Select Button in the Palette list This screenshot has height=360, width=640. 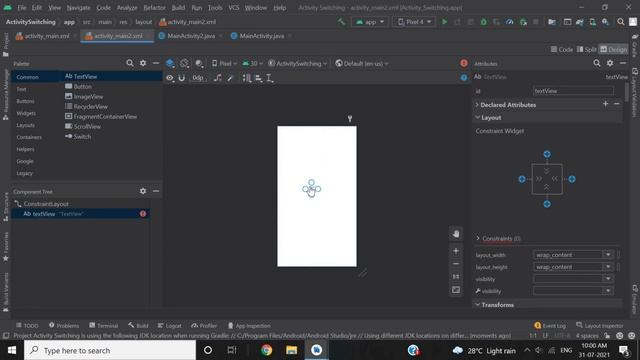[83, 86]
